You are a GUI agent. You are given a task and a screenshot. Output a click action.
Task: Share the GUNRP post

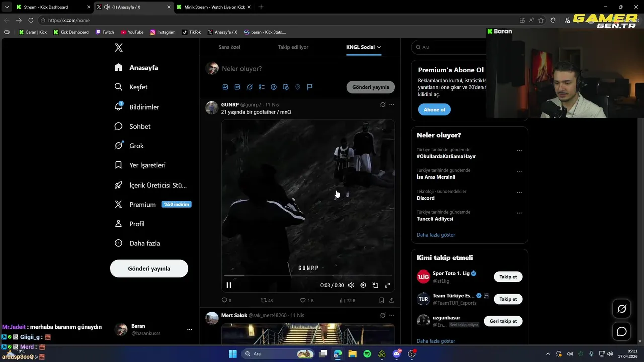tap(392, 300)
